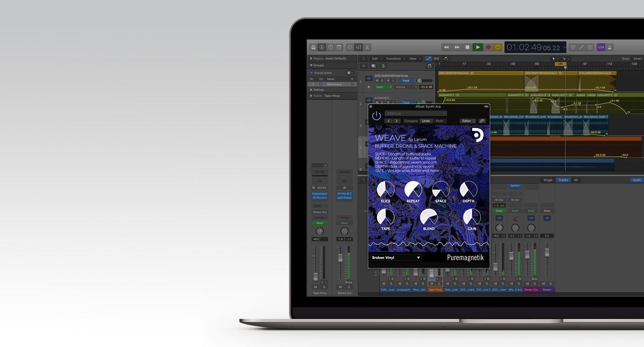Viewport: 644px width, 347px height.
Task: Click the link chain icon in the plugin header
Action: pos(482,121)
